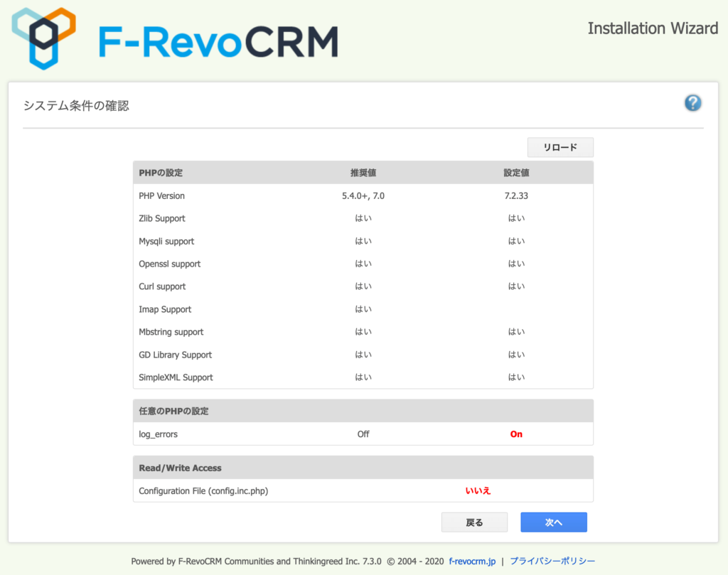
Task: Select the Curl support label
Action: click(x=162, y=287)
